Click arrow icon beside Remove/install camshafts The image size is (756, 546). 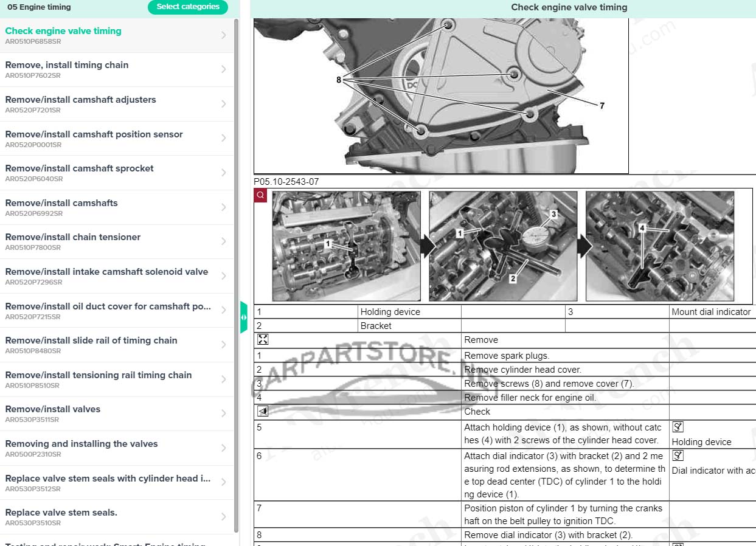click(x=224, y=207)
